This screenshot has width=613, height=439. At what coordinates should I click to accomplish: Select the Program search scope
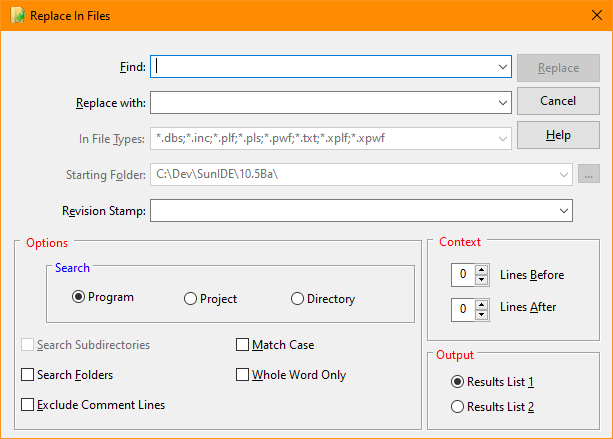(x=79, y=298)
